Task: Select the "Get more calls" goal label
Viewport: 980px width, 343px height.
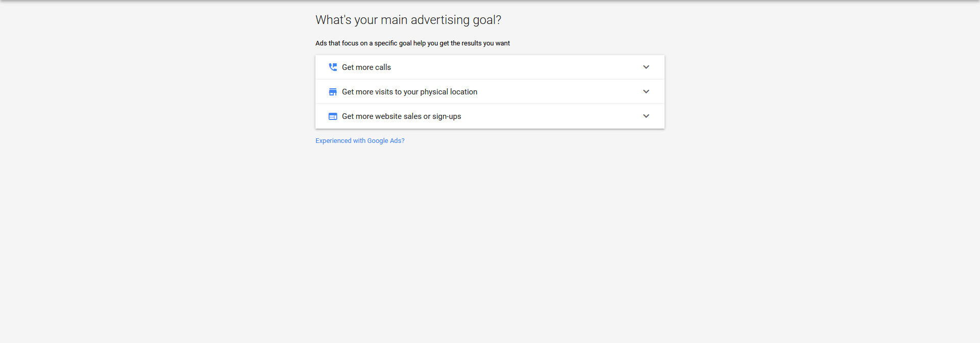Action: (x=366, y=67)
